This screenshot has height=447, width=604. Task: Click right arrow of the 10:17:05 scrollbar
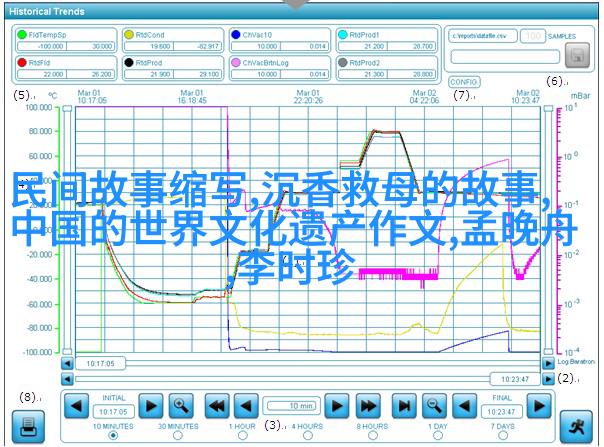coord(548,363)
